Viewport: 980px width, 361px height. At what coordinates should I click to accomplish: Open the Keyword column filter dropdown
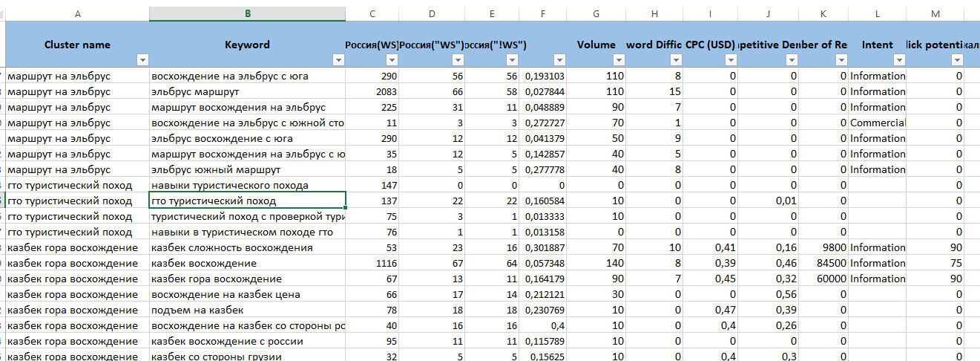tap(339, 60)
